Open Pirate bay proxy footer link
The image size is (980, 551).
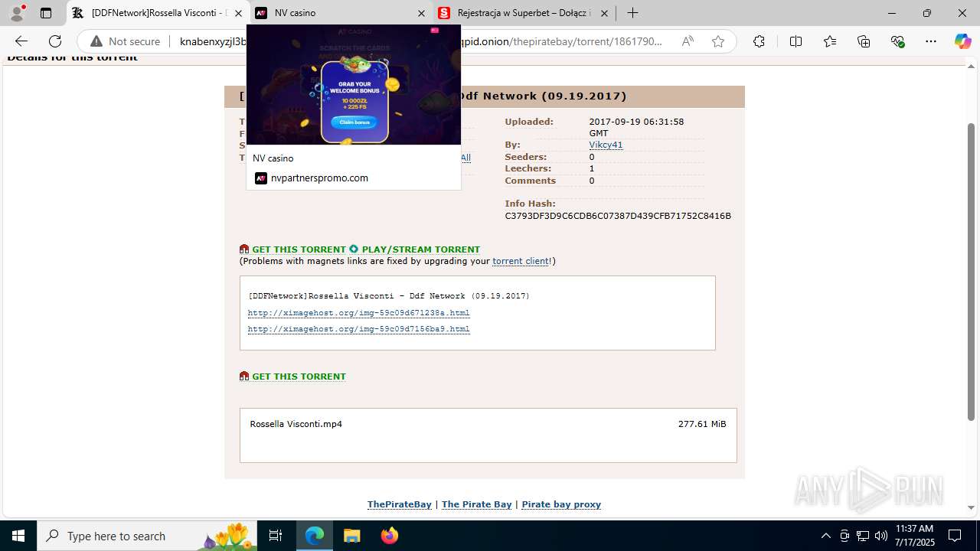(x=561, y=504)
